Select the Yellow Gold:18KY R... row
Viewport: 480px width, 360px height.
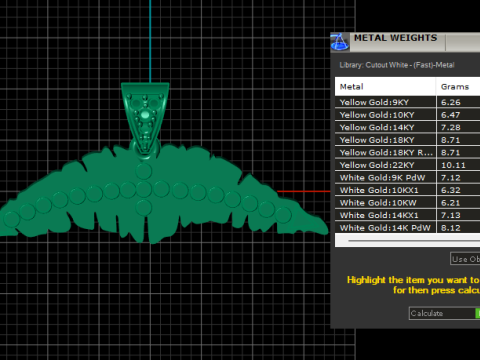pyautogui.click(x=407, y=153)
